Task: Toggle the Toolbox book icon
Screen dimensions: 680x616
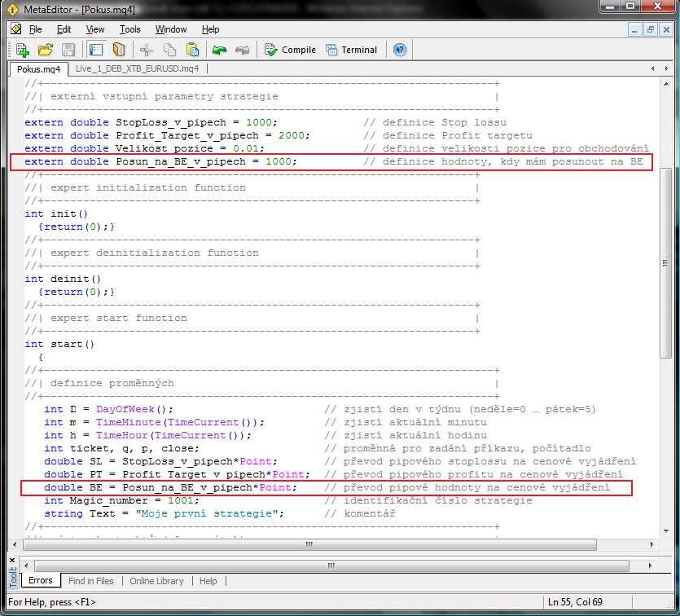Action: click(x=119, y=50)
